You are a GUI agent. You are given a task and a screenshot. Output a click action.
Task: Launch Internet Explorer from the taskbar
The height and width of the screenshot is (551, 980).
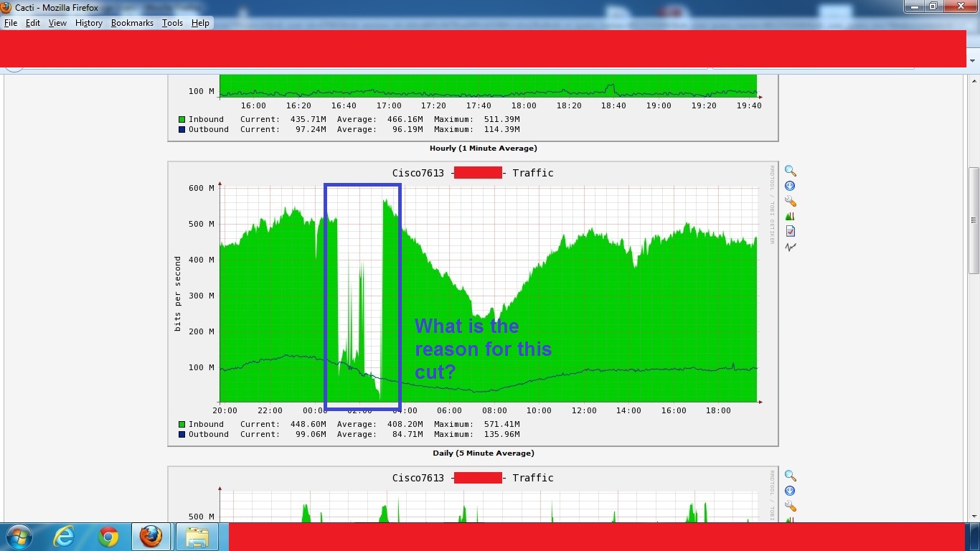(65, 537)
